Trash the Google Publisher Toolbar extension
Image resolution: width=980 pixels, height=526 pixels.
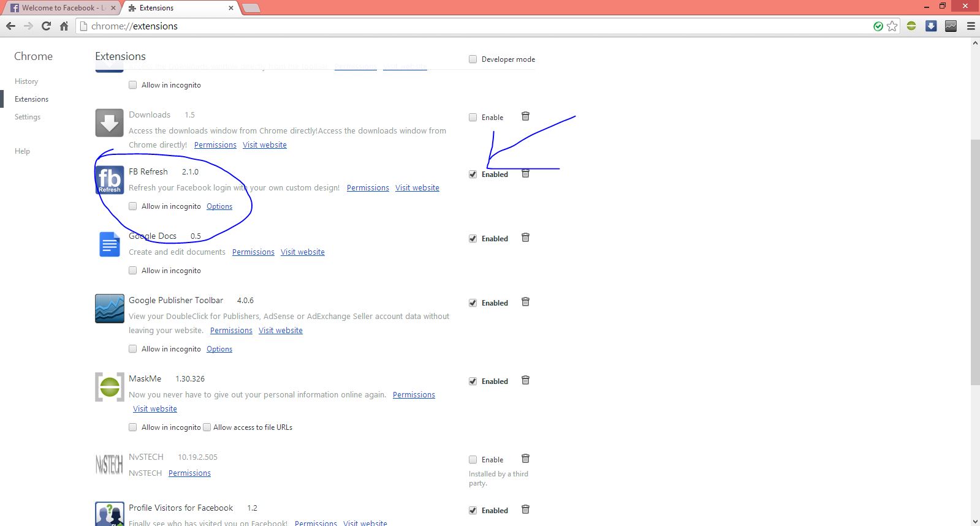(525, 302)
